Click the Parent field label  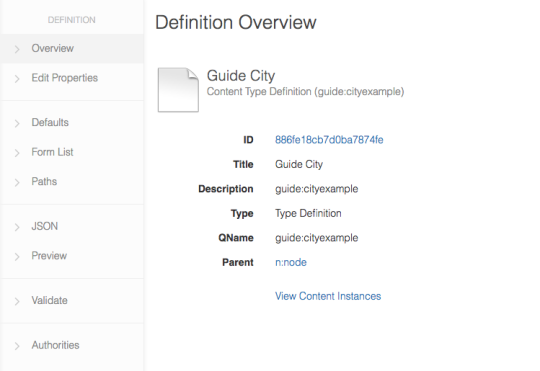(238, 262)
